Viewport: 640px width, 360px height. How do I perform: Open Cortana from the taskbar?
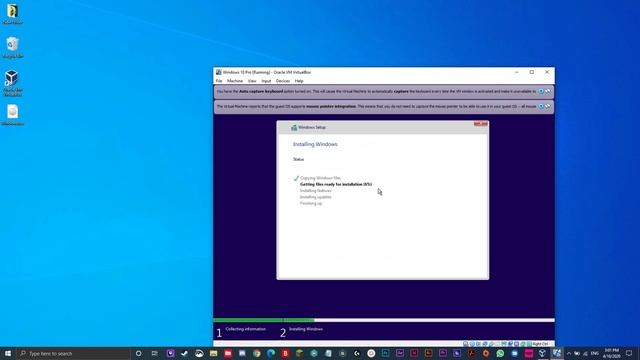click(138, 353)
